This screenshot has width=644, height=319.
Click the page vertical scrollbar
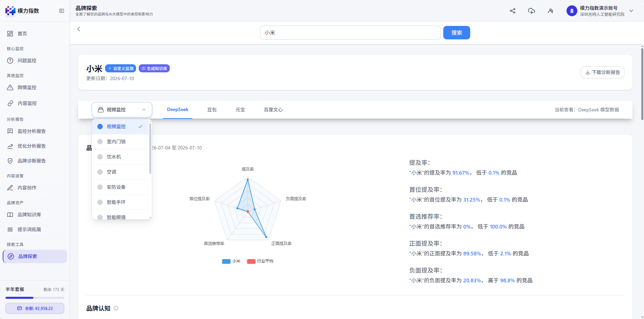(642, 84)
